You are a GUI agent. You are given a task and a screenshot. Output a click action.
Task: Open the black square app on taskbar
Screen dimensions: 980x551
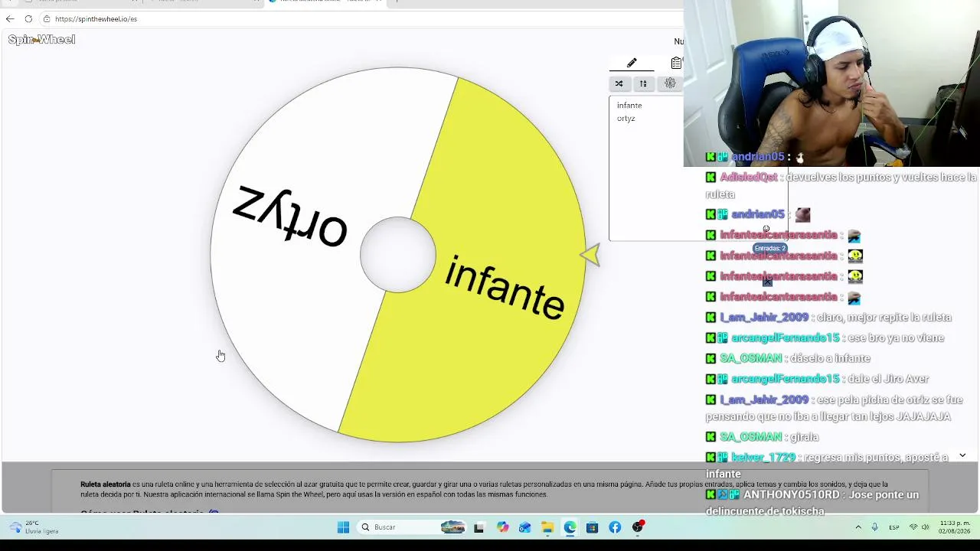[x=479, y=527]
